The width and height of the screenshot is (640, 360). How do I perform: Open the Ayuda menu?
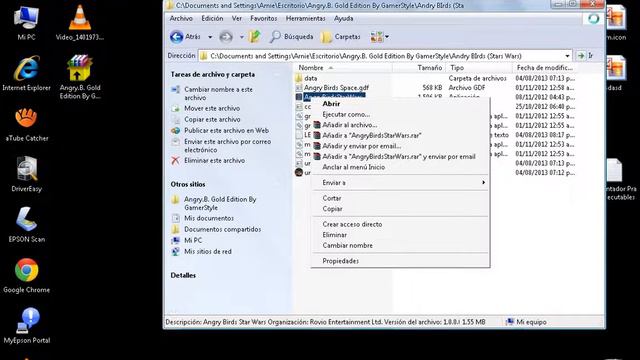(344, 18)
